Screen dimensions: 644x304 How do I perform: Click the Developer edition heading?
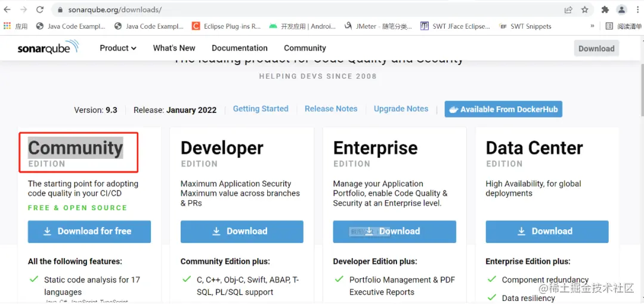coord(222,148)
